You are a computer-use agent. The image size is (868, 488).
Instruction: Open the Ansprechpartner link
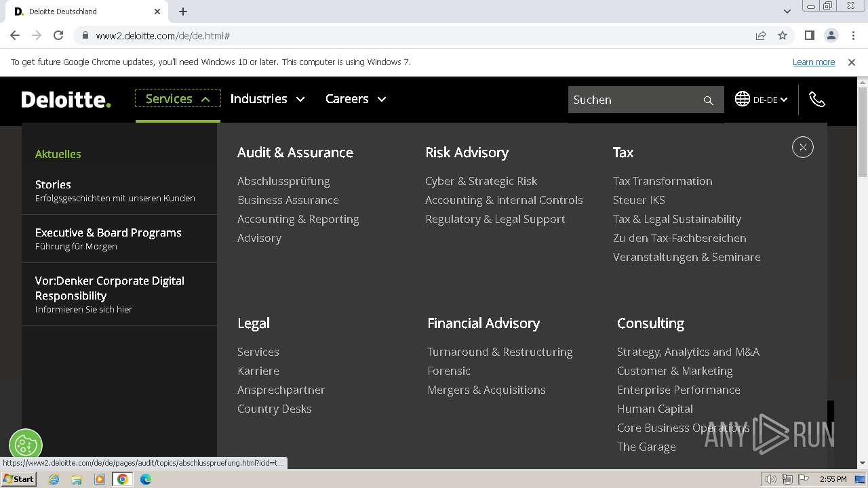point(281,390)
